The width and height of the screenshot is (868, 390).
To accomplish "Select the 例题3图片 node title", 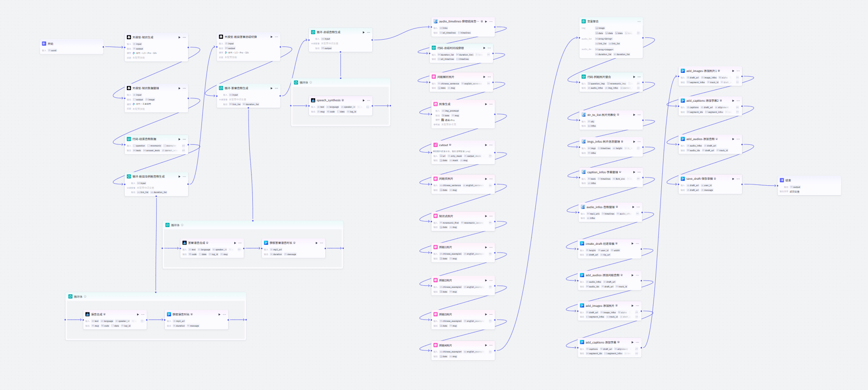I will click(446, 314).
